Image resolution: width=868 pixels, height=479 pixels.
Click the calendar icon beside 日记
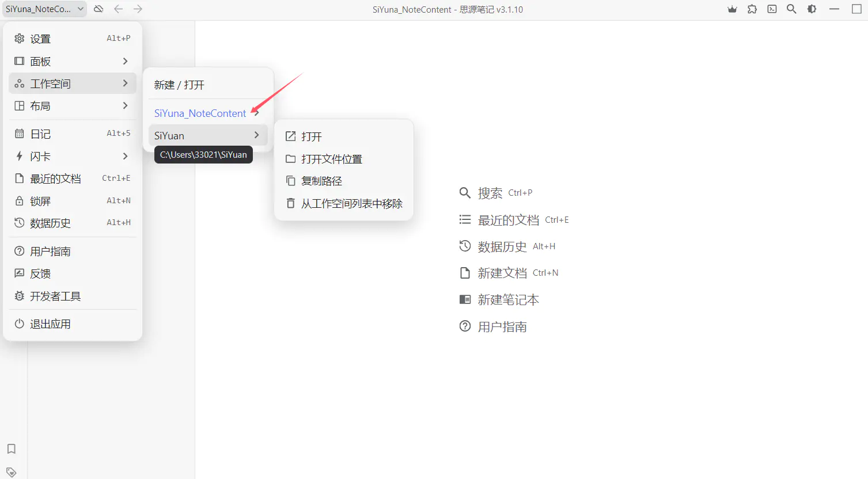pyautogui.click(x=20, y=134)
